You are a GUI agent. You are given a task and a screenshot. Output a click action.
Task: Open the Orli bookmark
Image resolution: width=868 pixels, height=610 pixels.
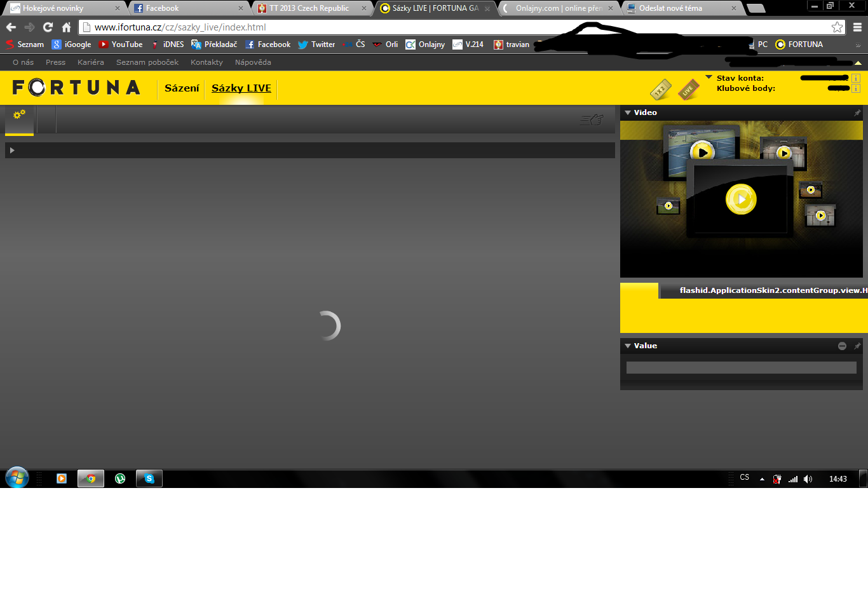coord(385,44)
